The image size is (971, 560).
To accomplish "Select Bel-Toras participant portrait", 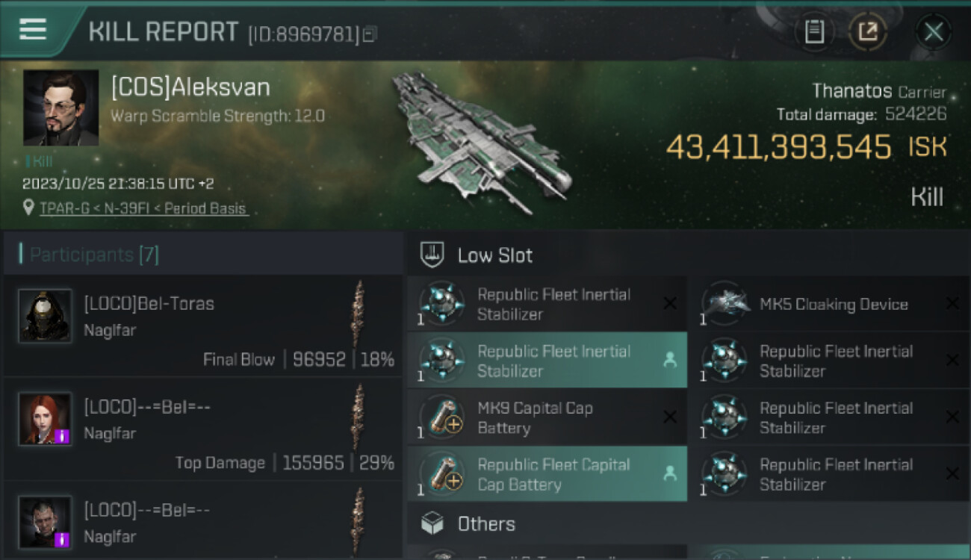I will coord(46,316).
